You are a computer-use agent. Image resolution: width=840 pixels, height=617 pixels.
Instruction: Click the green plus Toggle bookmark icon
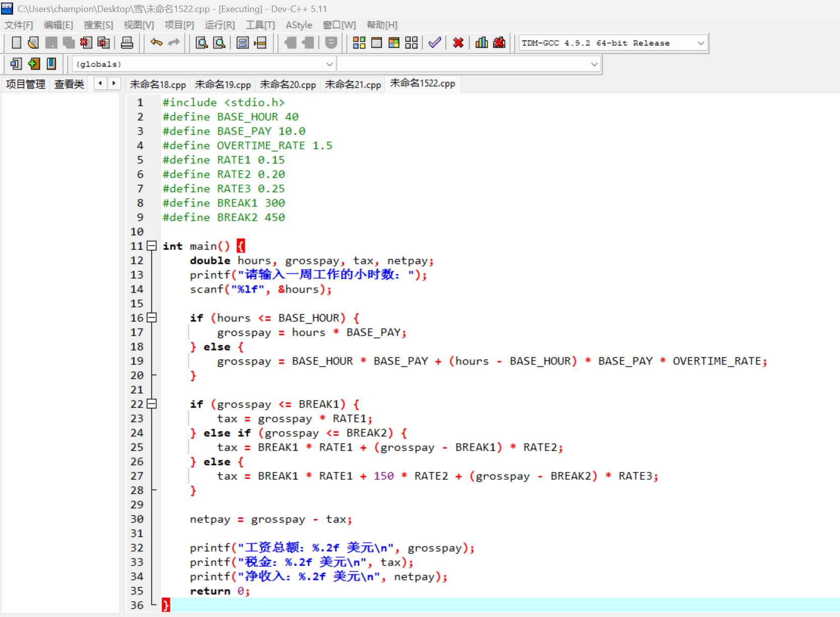tap(34, 64)
